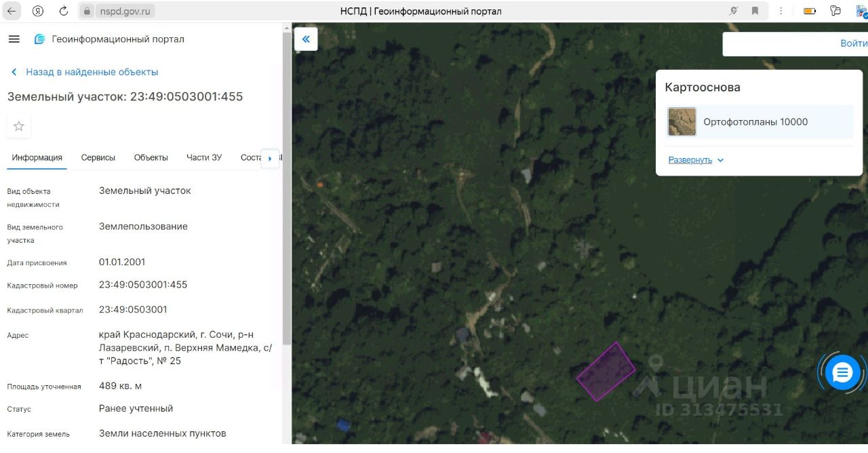Click the cadastral quarter value 23:49:0503001
Screen dimensions: 868x453
133,310
